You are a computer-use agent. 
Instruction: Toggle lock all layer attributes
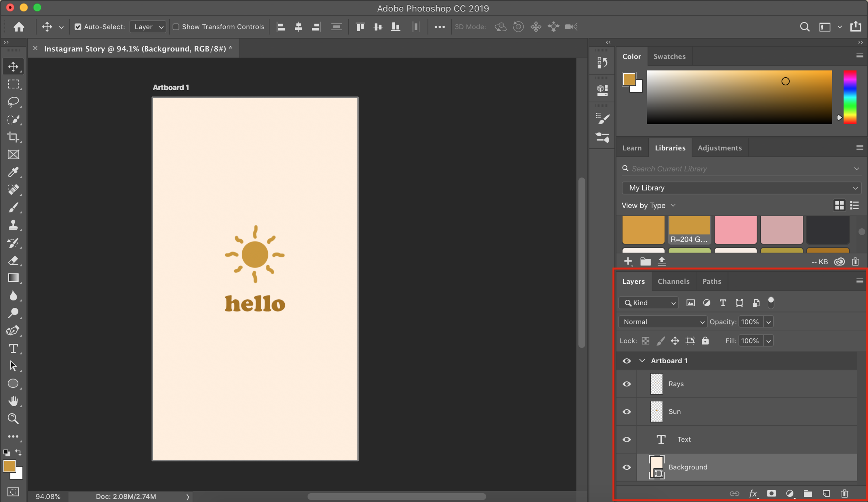tap(705, 341)
